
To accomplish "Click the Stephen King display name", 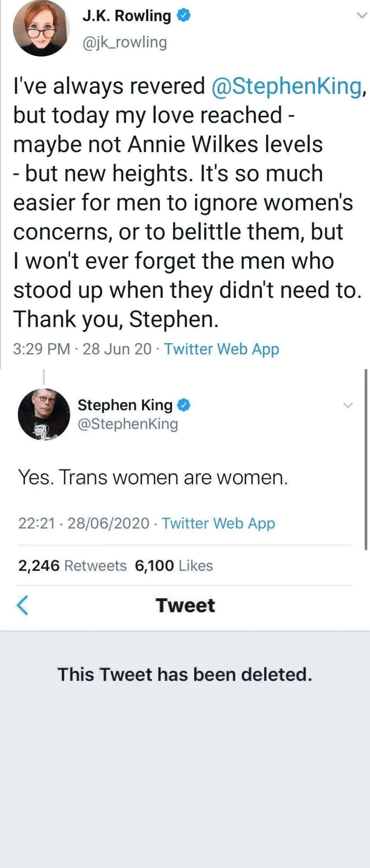I will [x=125, y=405].
